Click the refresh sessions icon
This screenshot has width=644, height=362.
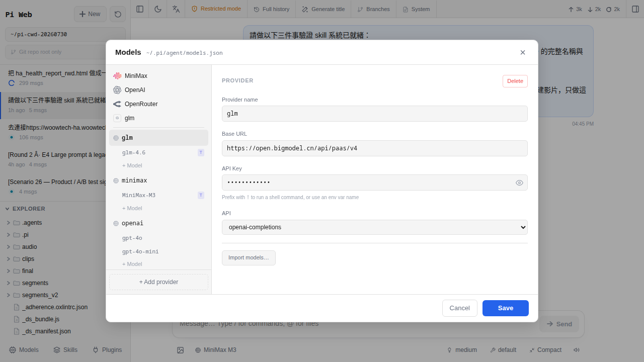[118, 14]
